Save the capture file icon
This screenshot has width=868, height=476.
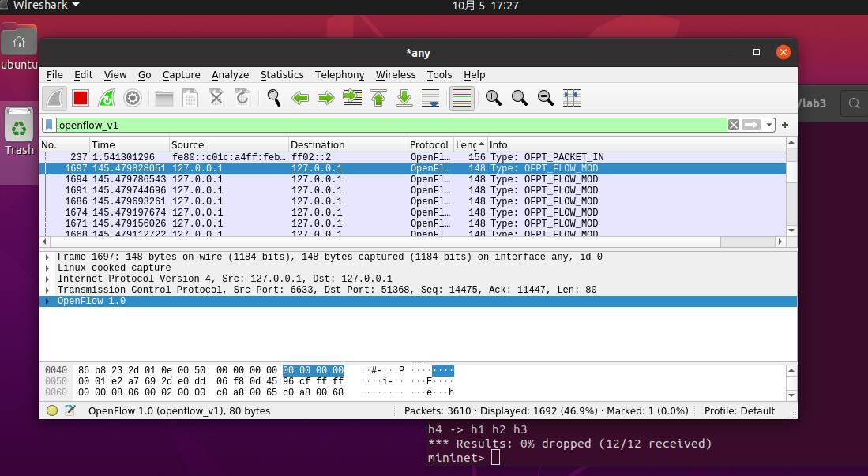(190, 99)
